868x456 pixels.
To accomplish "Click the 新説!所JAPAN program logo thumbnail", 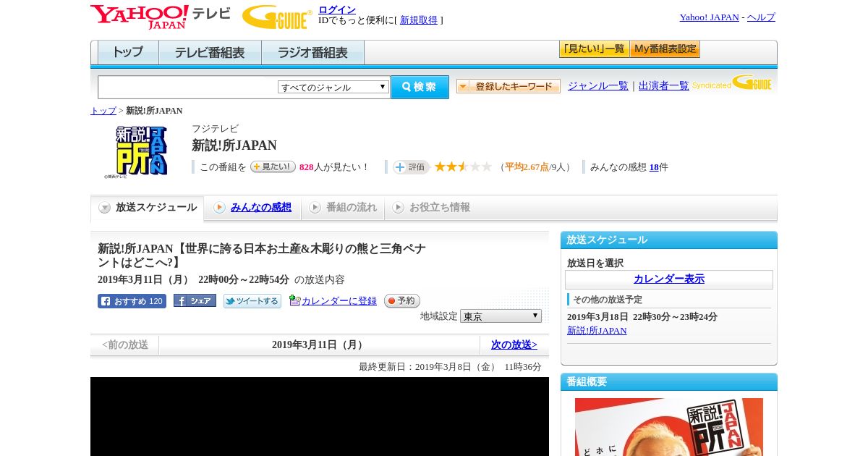I will pyautogui.click(x=137, y=151).
